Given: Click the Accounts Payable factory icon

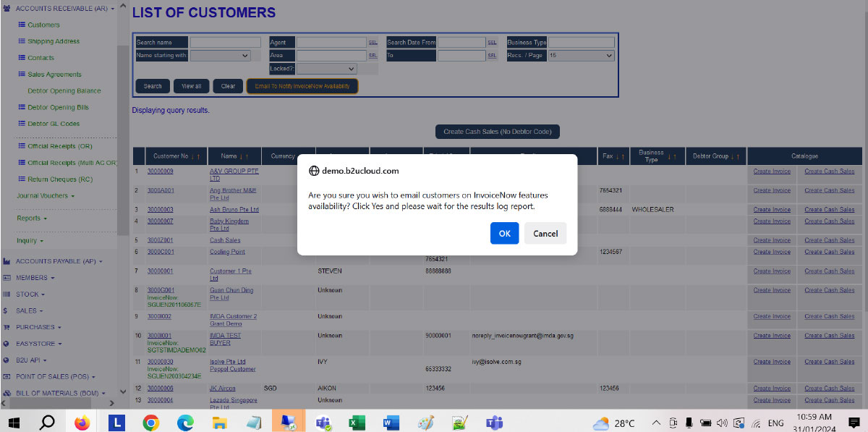Looking at the screenshot, I should pos(7,261).
